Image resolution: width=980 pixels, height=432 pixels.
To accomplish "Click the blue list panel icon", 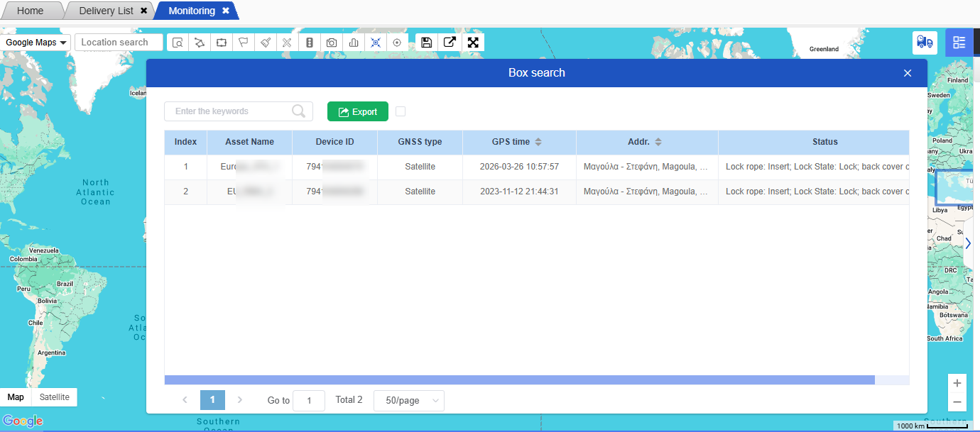I will pyautogui.click(x=959, y=43).
